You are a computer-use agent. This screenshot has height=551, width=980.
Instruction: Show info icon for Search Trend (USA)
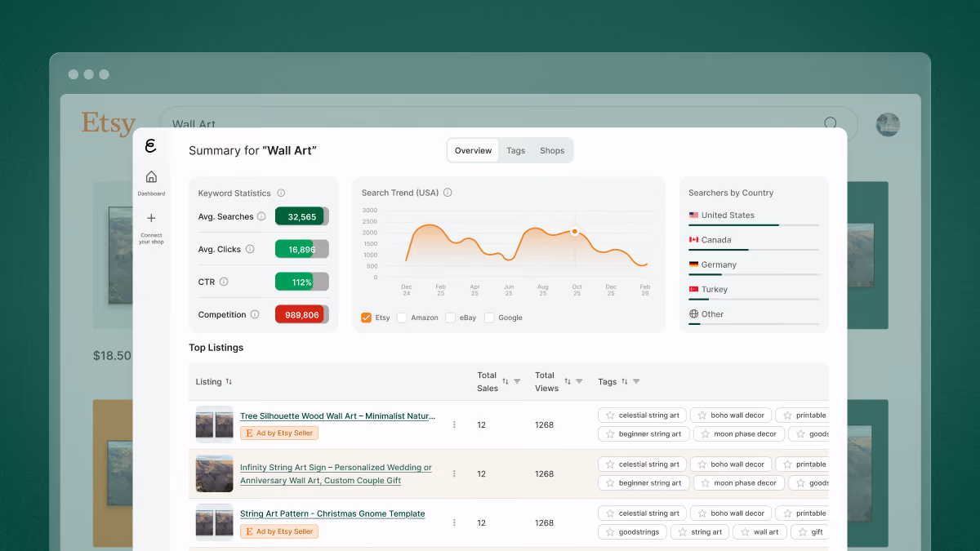coord(448,193)
